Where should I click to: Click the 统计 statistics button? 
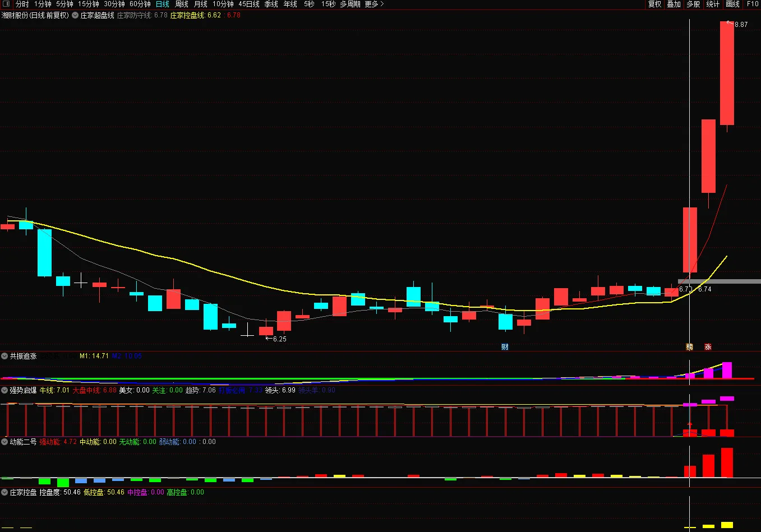coord(713,4)
